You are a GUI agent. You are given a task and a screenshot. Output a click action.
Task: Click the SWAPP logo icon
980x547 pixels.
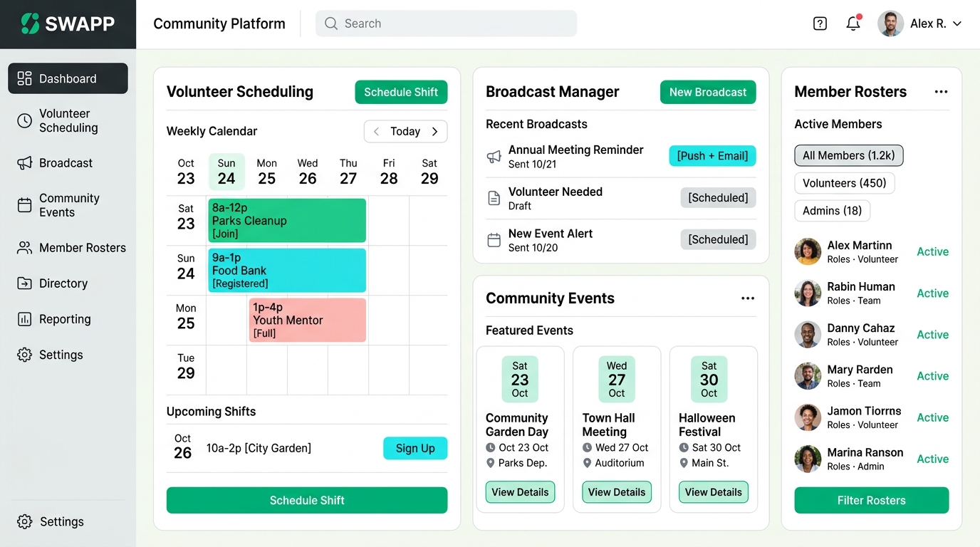pos(30,24)
